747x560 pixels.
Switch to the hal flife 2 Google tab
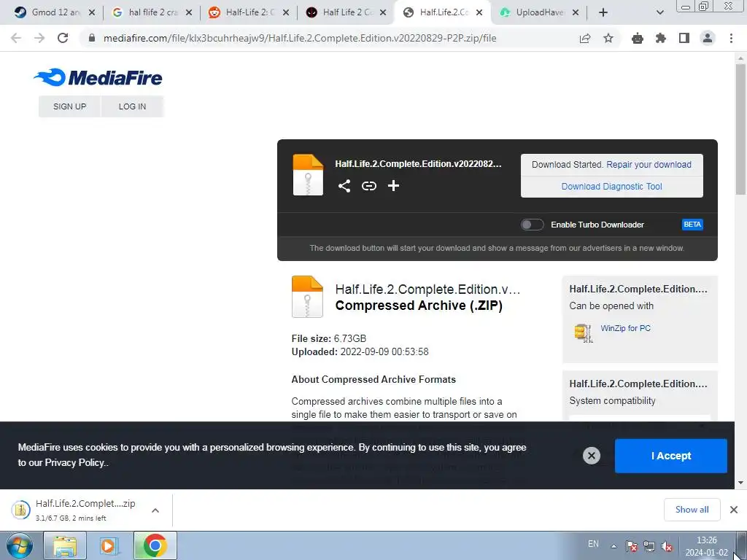tap(152, 12)
